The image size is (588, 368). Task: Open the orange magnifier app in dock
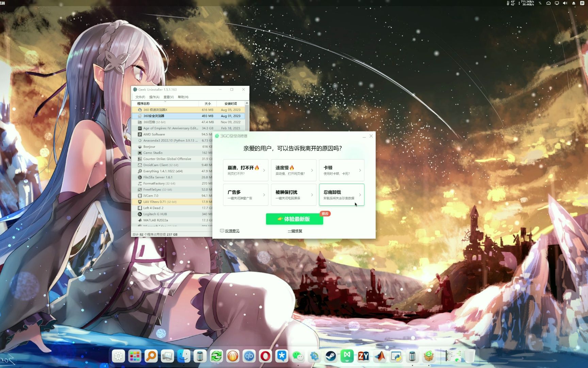coord(151,356)
